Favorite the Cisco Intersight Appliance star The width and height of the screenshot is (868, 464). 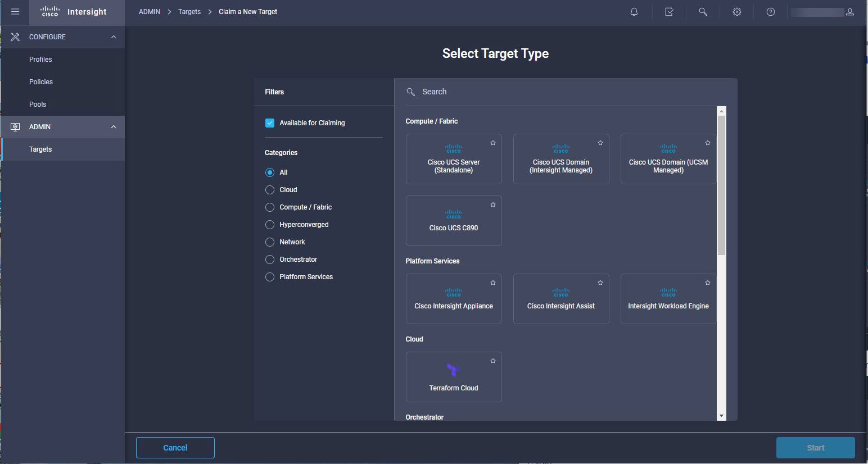tap(493, 283)
